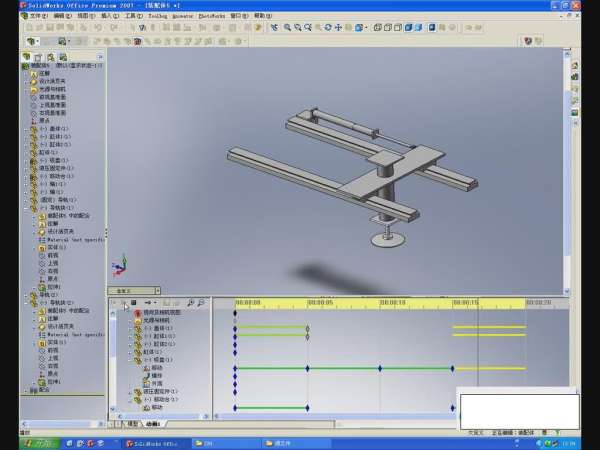600x450 pixels.
Task: Click timeline tree scroll right arrow
Action: (x=206, y=416)
